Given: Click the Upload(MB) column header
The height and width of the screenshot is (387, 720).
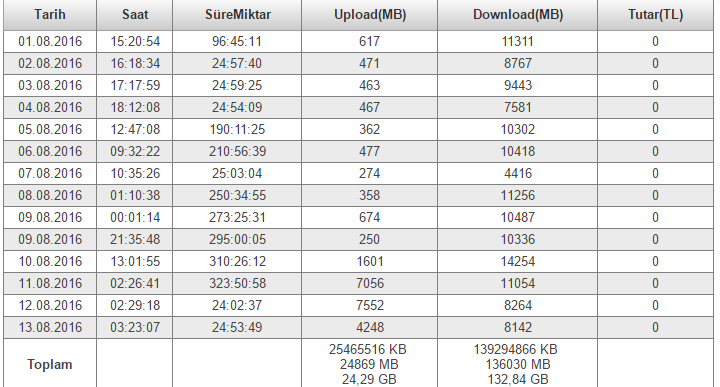Looking at the screenshot, I should 370,15.
